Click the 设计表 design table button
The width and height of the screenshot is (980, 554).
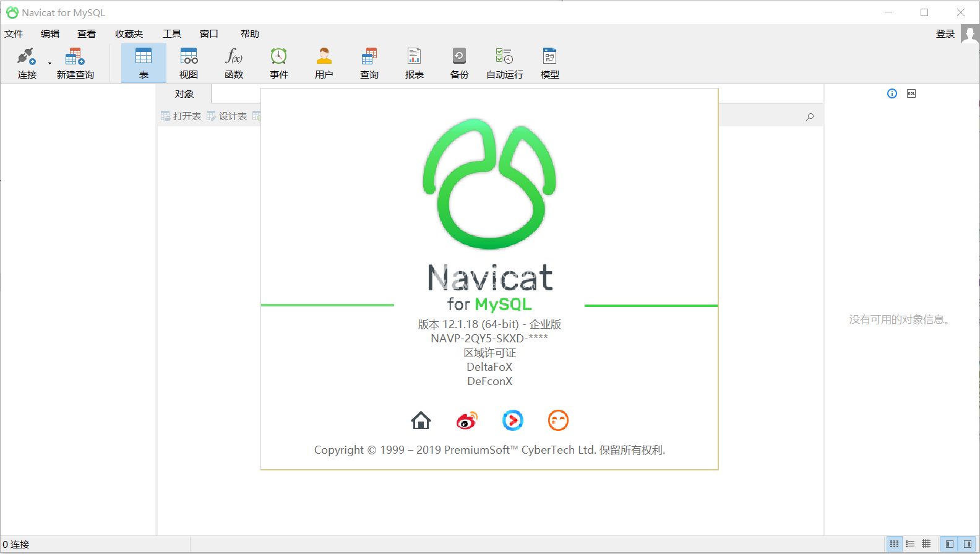click(x=226, y=116)
